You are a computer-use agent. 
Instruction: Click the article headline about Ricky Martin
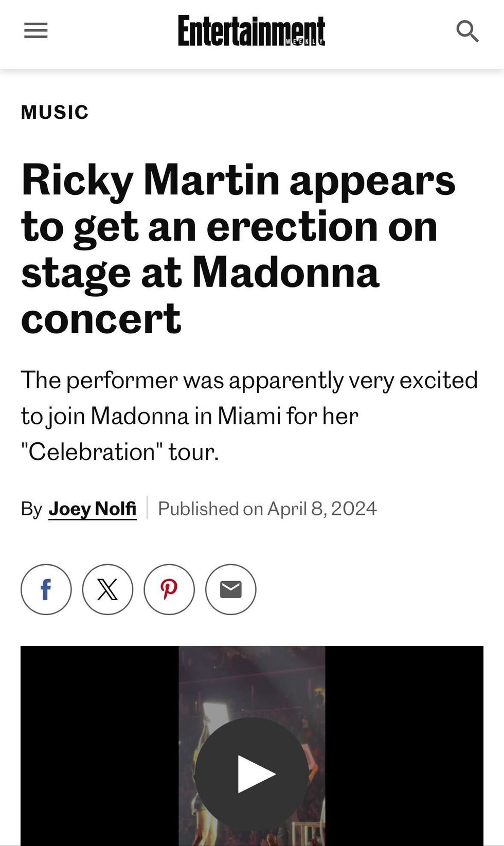(x=238, y=247)
